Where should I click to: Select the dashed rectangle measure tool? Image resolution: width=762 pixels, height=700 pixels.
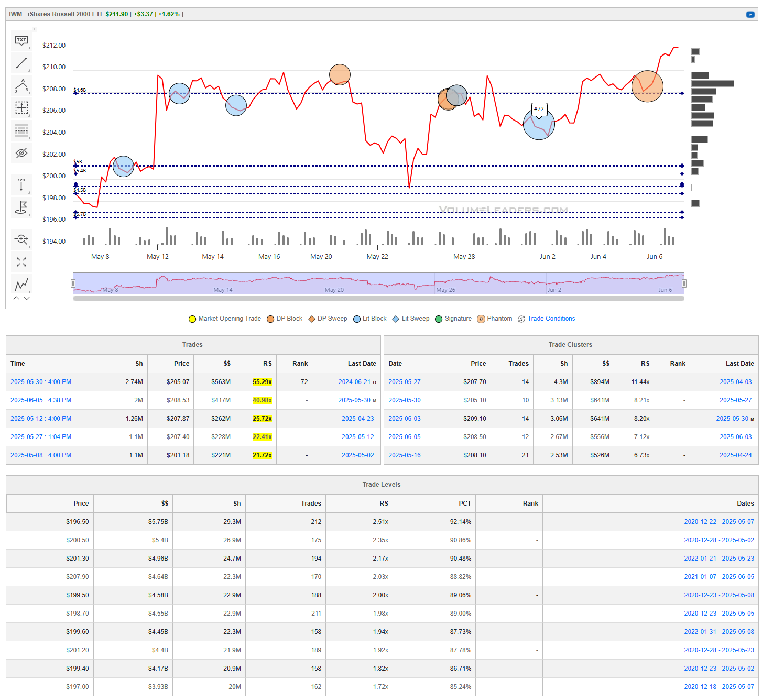pos(21,108)
